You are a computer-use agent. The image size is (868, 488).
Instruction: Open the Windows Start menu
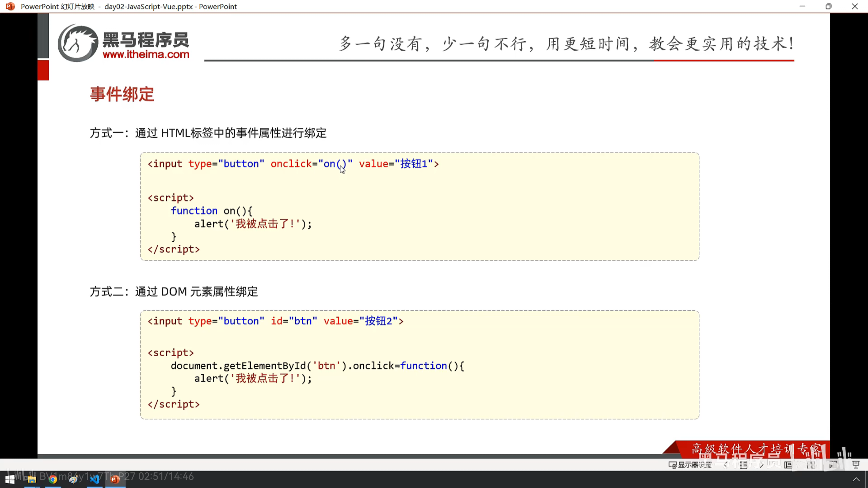point(10,479)
